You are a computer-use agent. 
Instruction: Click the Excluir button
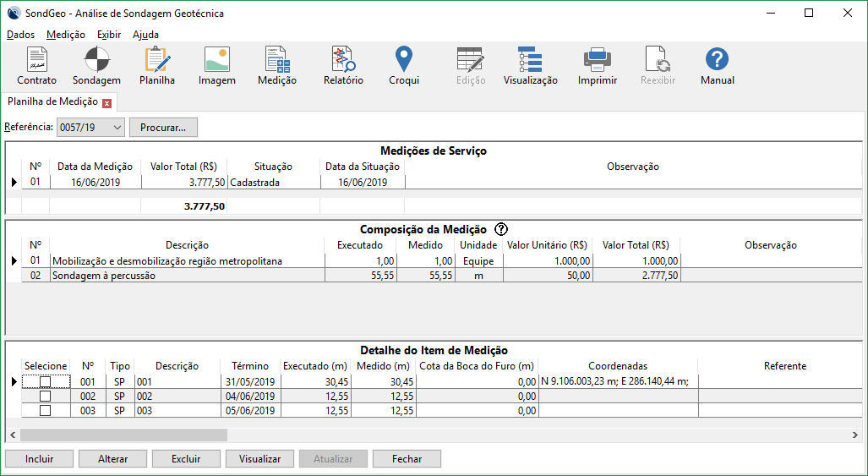(x=186, y=459)
